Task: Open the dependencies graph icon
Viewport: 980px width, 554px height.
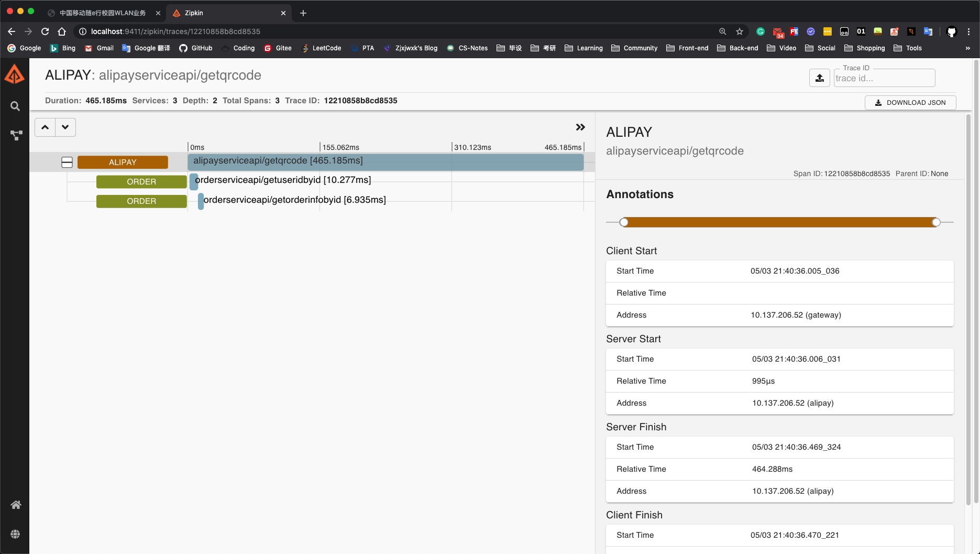Action: tap(16, 135)
